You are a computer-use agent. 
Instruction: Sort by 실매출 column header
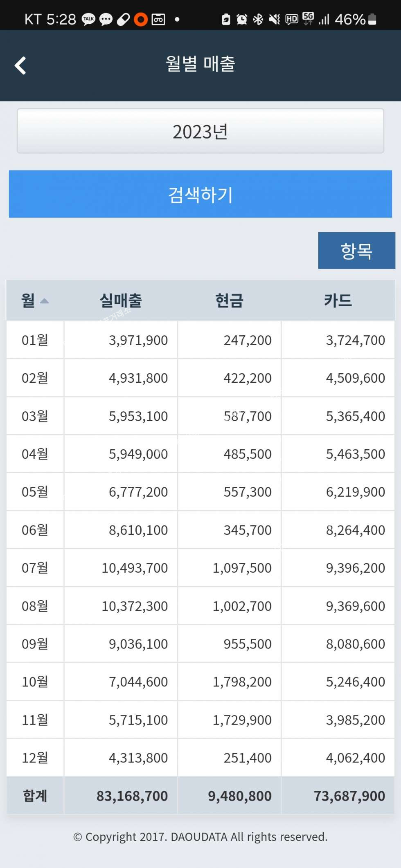coord(121,301)
